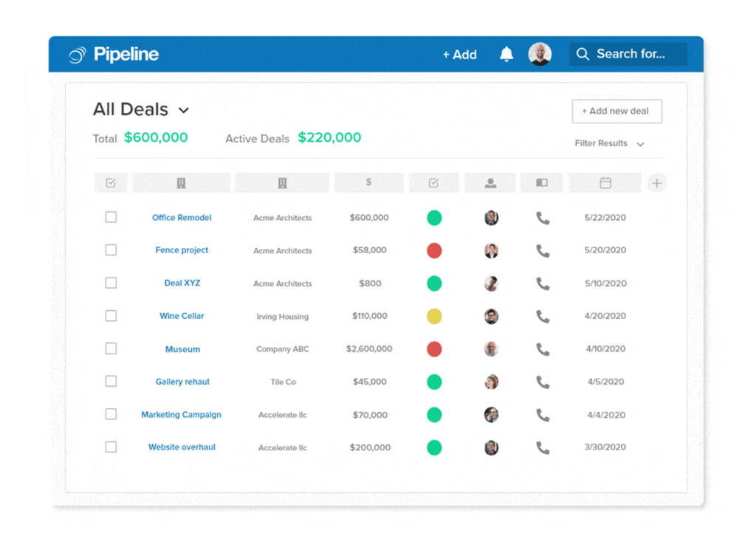Image resolution: width=756 pixels, height=544 pixels.
Task: Click the select-all checkbox column header
Action: click(111, 183)
